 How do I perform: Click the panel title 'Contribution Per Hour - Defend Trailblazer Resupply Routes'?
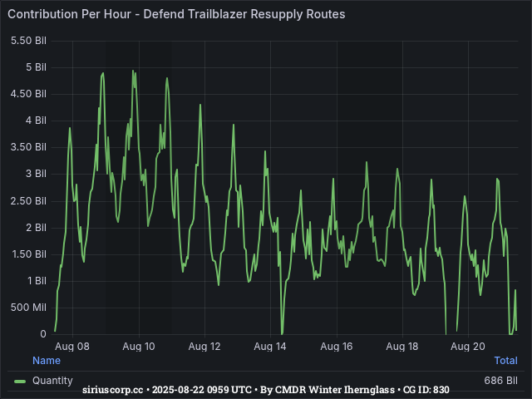[176, 14]
